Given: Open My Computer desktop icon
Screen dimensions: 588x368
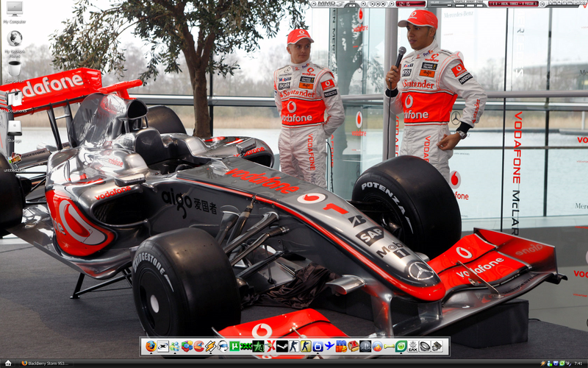Looking at the screenshot, I should [15, 13].
